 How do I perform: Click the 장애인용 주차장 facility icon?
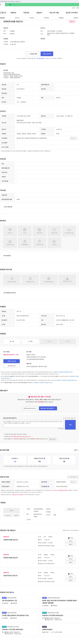tap(12, 280)
